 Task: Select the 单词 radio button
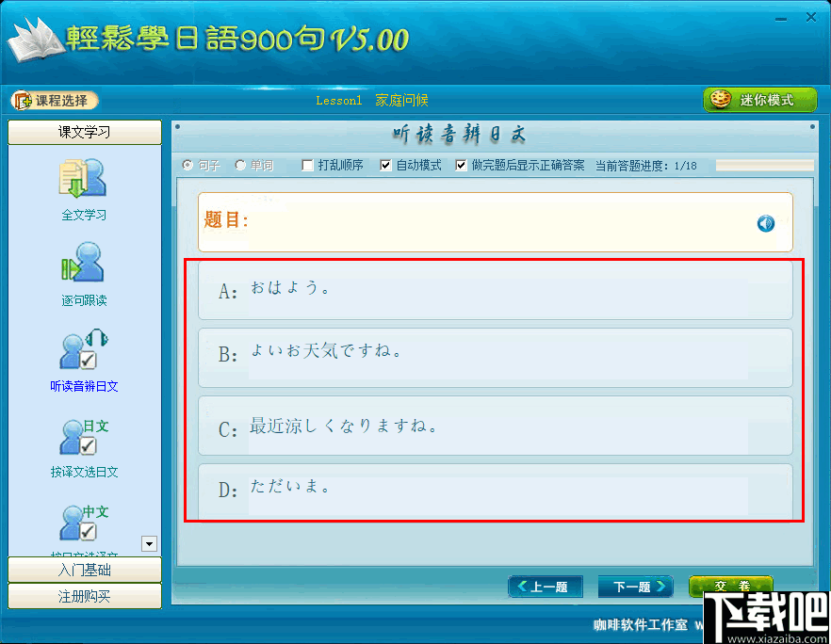point(238,165)
